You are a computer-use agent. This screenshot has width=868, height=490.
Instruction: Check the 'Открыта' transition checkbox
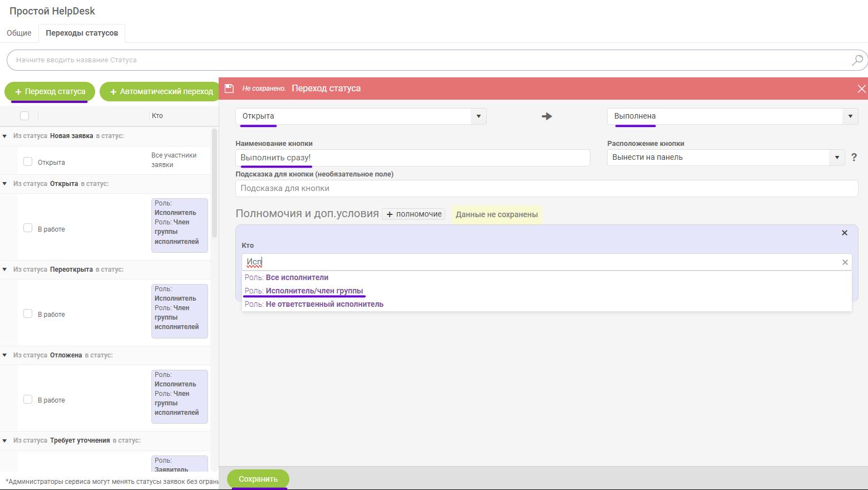tap(28, 162)
